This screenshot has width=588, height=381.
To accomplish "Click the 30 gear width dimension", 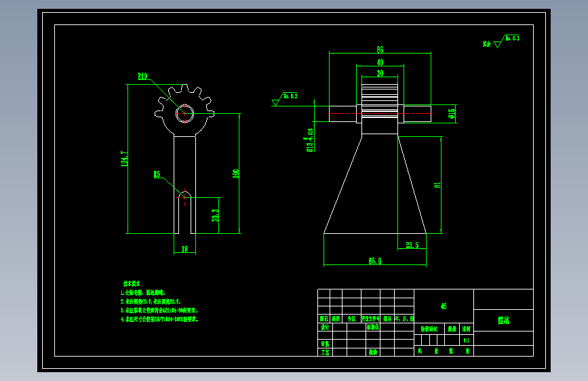I will (380, 73).
